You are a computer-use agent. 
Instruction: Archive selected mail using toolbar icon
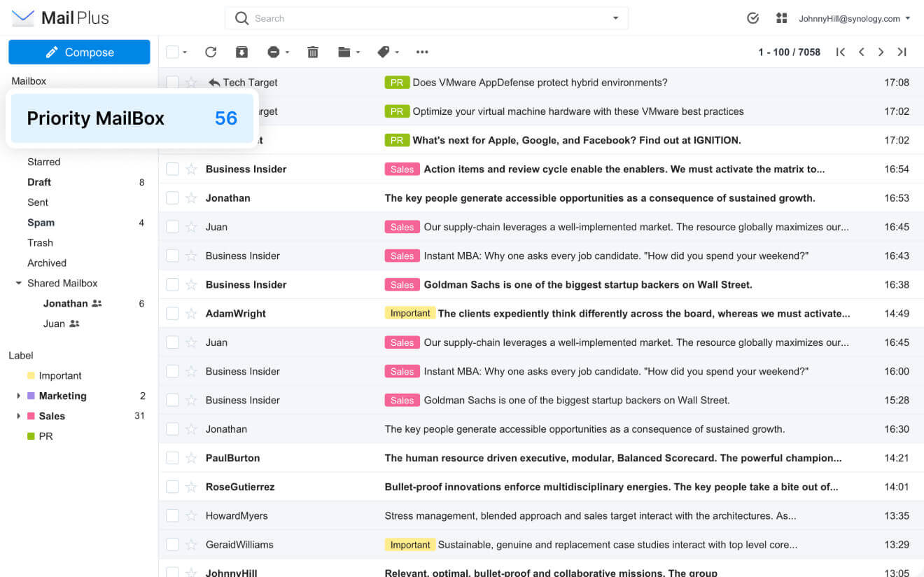coord(241,52)
